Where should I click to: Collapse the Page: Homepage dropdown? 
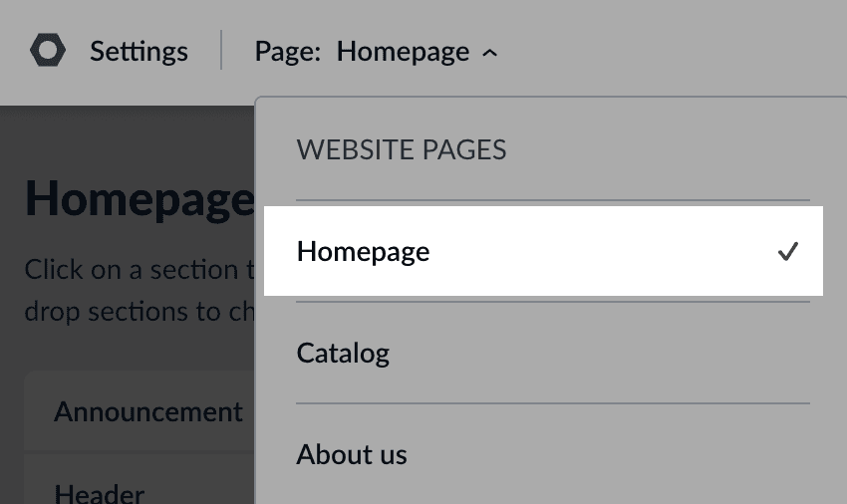(x=377, y=51)
